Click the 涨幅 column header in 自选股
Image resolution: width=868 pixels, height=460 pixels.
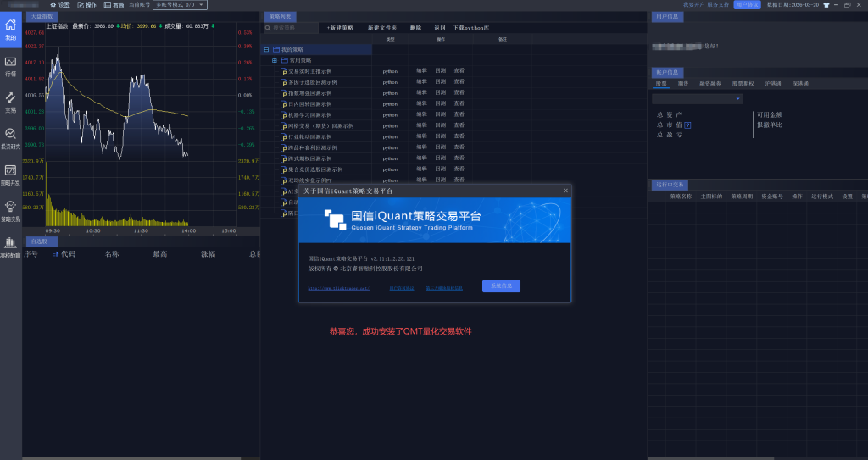pyautogui.click(x=209, y=254)
